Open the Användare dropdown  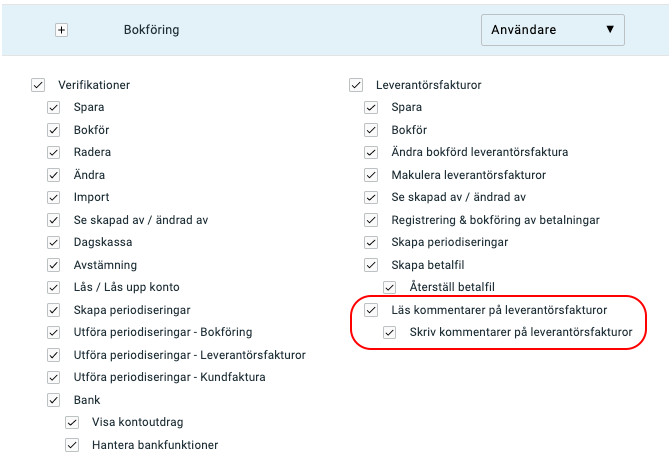(553, 30)
